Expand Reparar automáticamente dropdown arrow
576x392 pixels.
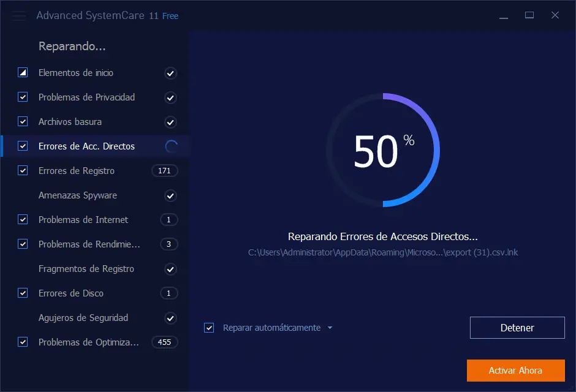330,328
